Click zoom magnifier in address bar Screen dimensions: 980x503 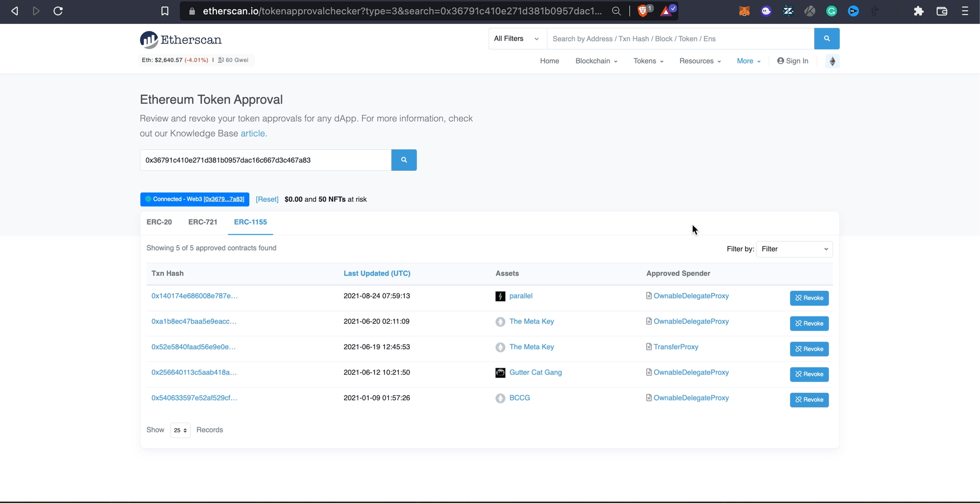[616, 11]
